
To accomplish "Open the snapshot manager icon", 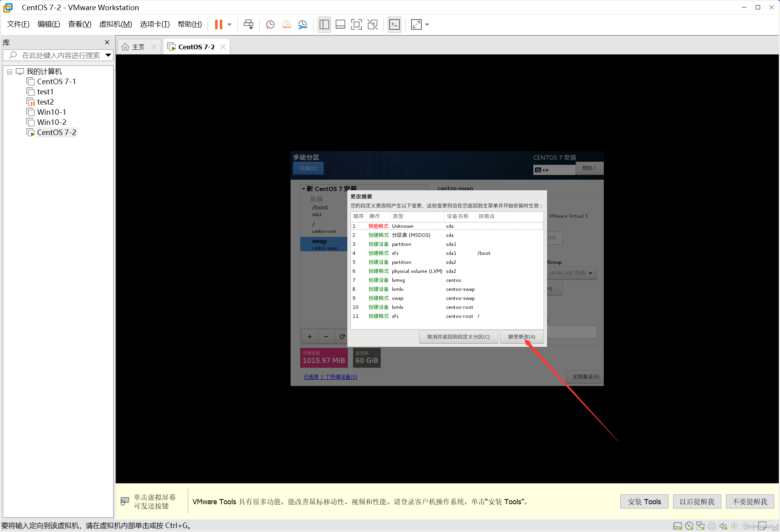I will point(303,25).
